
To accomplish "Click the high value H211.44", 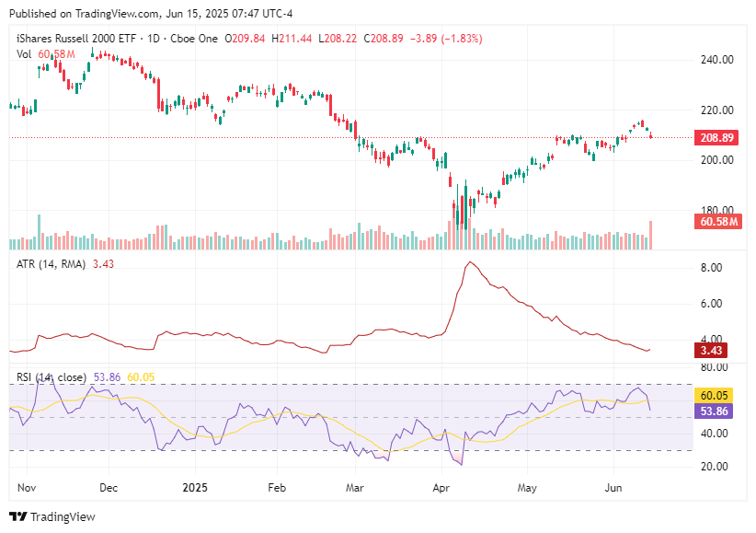I will pos(292,39).
